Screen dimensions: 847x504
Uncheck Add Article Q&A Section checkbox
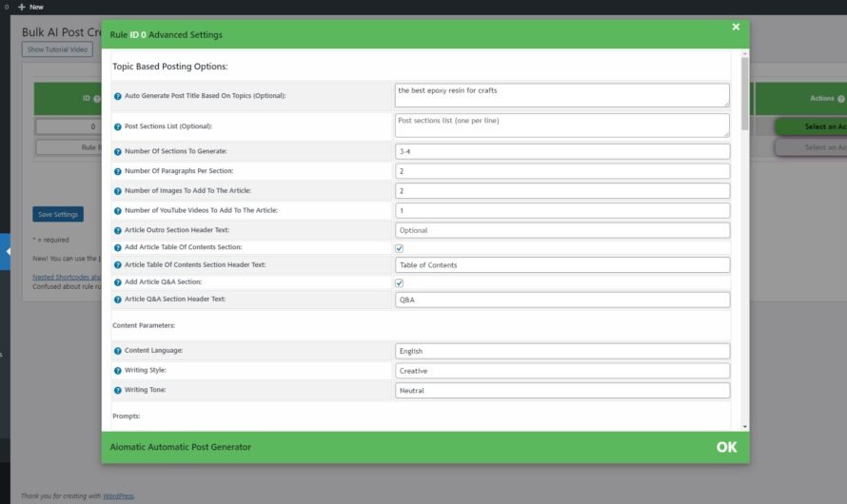pos(399,282)
